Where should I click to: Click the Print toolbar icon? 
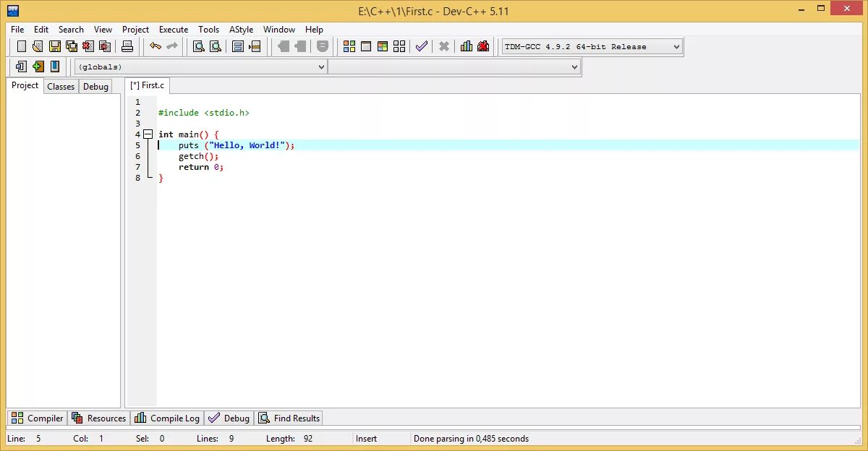(x=127, y=46)
